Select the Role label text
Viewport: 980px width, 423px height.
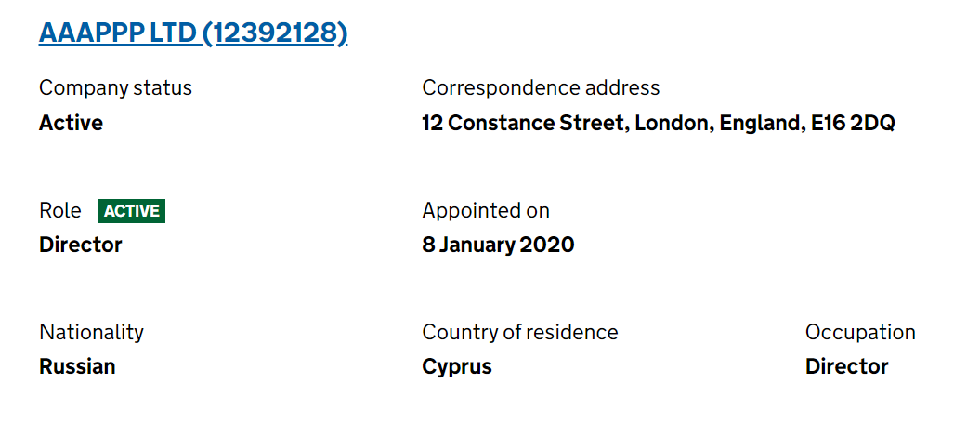(60, 210)
